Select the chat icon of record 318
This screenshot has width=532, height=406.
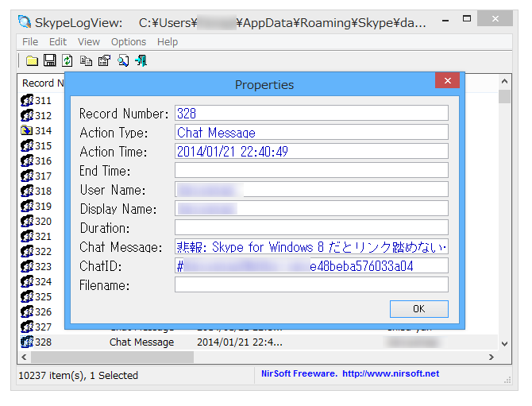pos(27,191)
